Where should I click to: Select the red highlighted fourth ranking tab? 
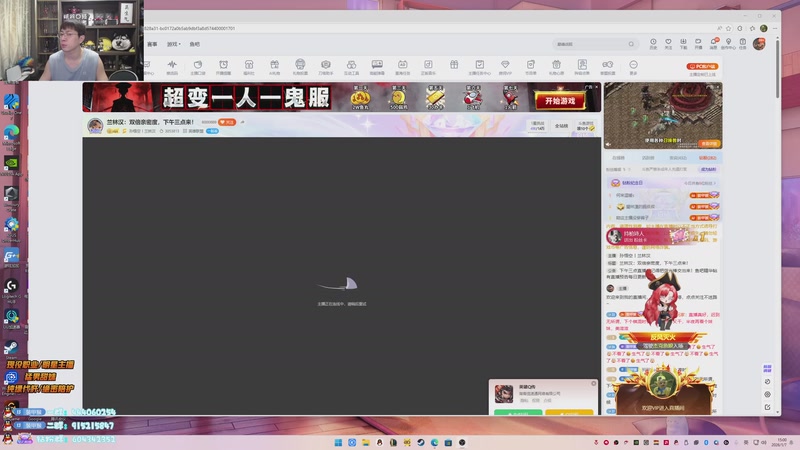tap(707, 158)
